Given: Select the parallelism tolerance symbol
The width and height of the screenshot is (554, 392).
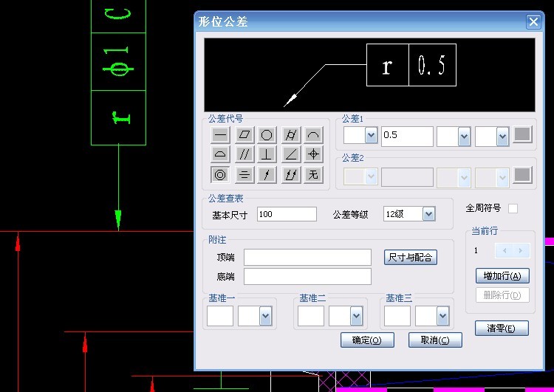Looking at the screenshot, I should 243,154.
